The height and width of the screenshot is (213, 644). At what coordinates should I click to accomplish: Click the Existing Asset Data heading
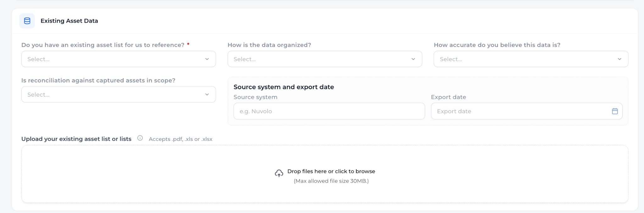[x=69, y=21]
